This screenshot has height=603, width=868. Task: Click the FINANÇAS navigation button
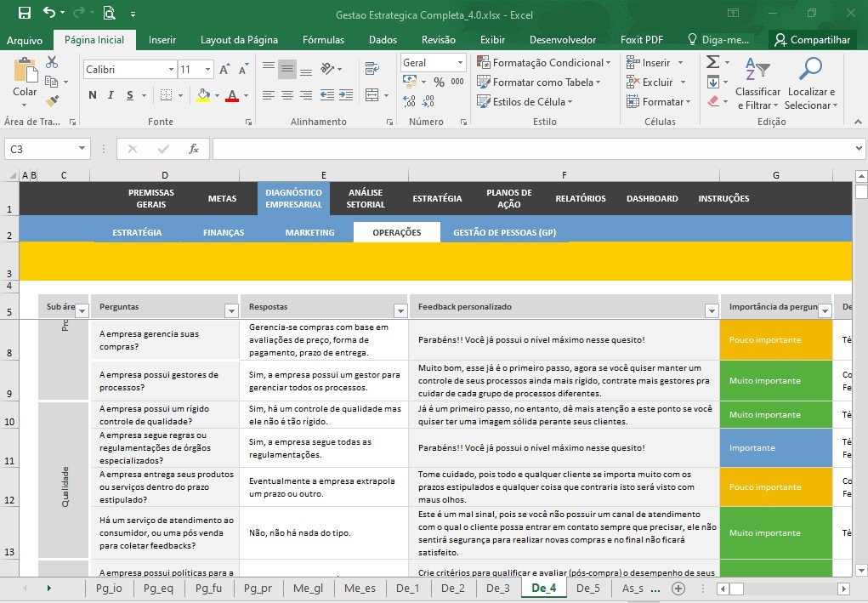(224, 232)
